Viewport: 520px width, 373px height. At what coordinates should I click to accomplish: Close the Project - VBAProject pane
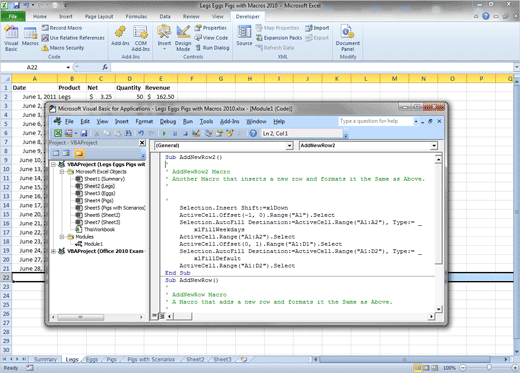click(142, 143)
